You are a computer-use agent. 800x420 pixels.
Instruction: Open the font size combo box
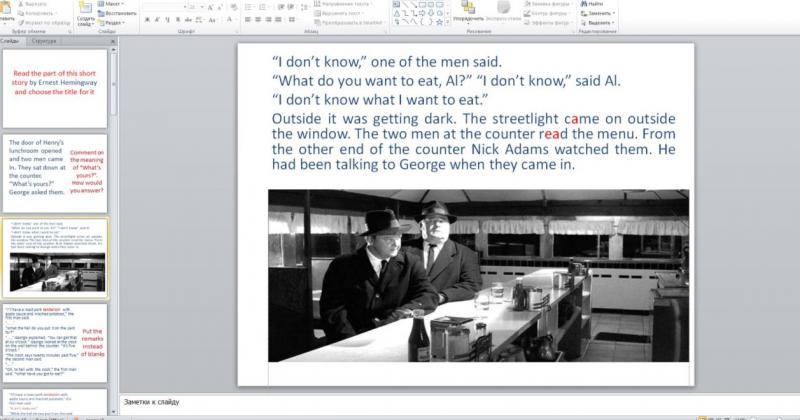[196, 7]
